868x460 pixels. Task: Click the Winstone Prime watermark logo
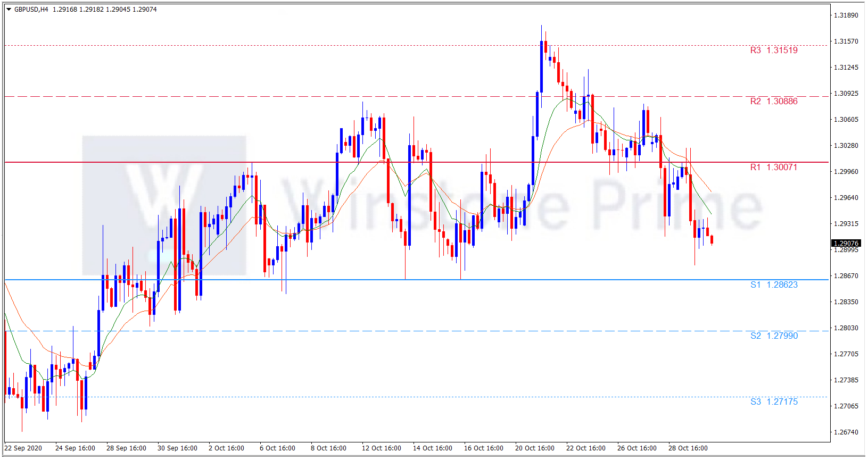pos(164,205)
